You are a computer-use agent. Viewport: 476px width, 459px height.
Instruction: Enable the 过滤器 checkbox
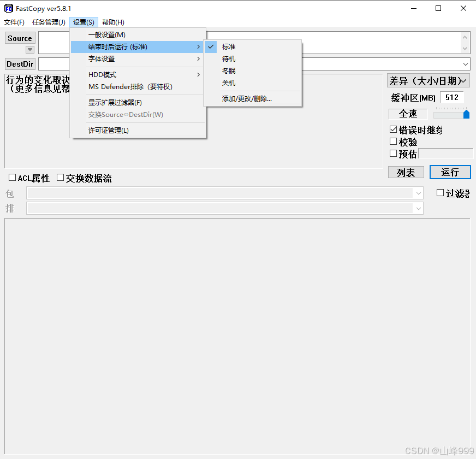coord(440,193)
